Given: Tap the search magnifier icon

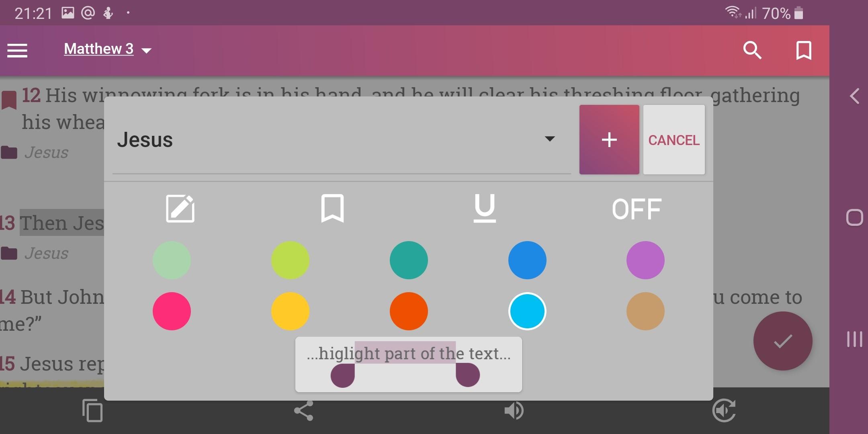Looking at the screenshot, I should pos(752,51).
